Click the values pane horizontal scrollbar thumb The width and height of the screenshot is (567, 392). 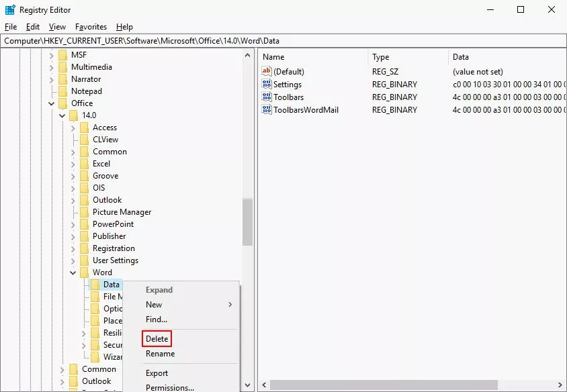click(x=384, y=385)
